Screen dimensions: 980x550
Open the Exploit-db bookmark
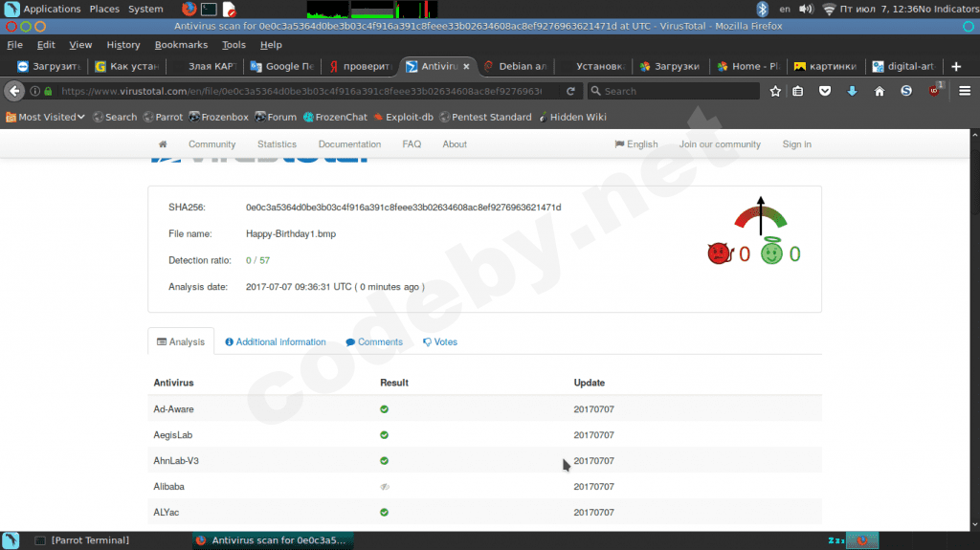tap(403, 117)
